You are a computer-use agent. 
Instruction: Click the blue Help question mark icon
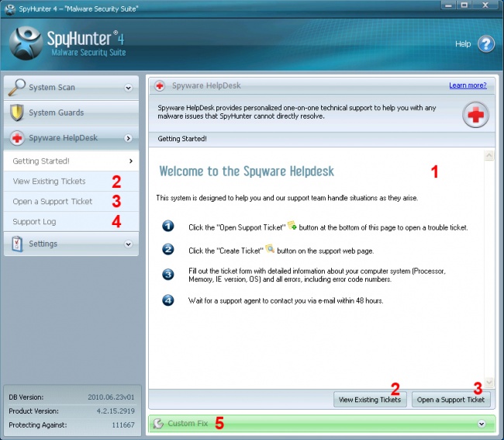485,43
